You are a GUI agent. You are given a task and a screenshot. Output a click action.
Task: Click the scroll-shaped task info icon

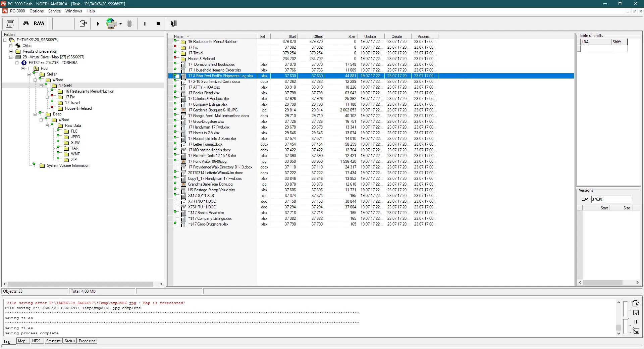coord(10,23)
